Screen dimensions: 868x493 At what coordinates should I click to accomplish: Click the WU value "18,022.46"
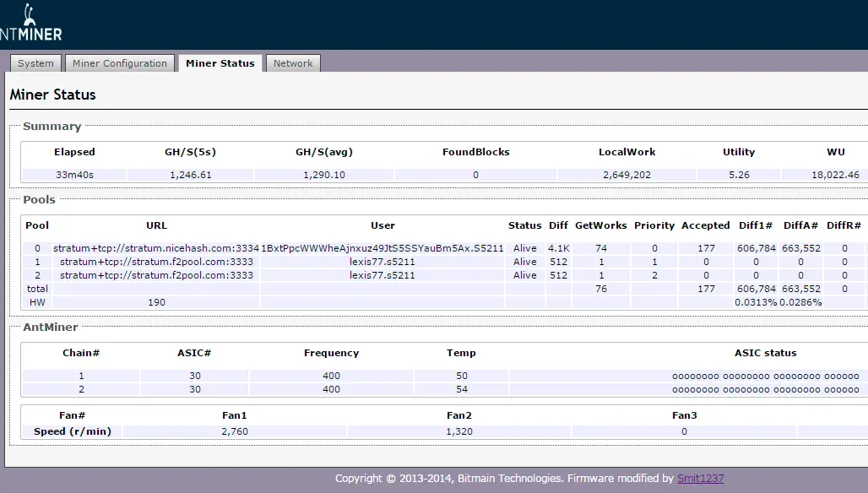(x=835, y=175)
